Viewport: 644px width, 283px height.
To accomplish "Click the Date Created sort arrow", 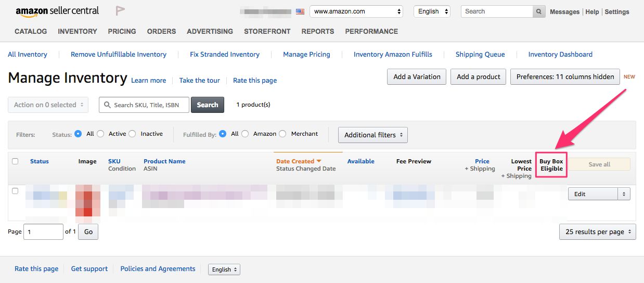I will coord(319,161).
